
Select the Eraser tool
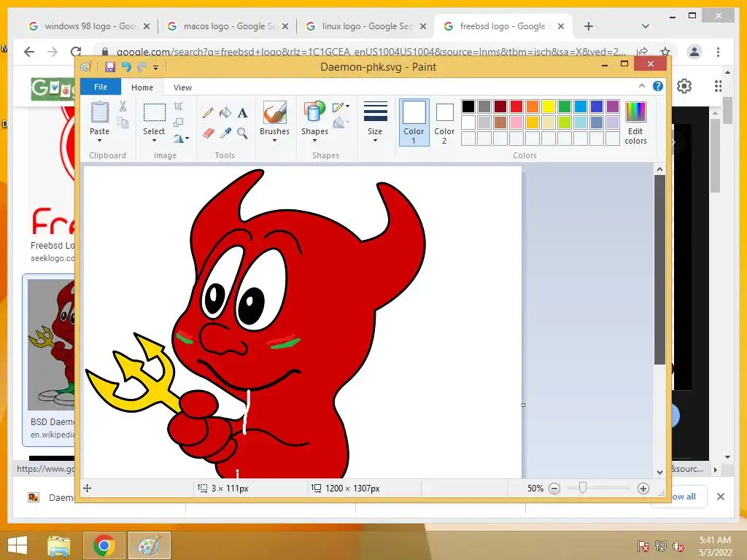[208, 133]
